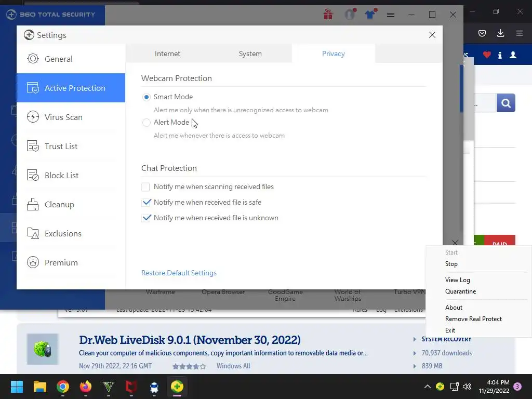Select Active Protection in the sidebar
532x399 pixels.
point(71,88)
